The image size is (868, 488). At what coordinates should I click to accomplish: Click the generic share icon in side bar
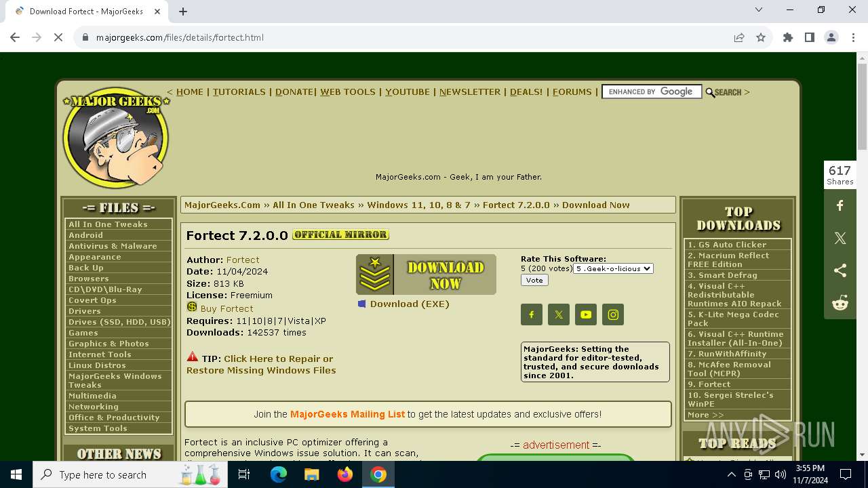pos(840,270)
